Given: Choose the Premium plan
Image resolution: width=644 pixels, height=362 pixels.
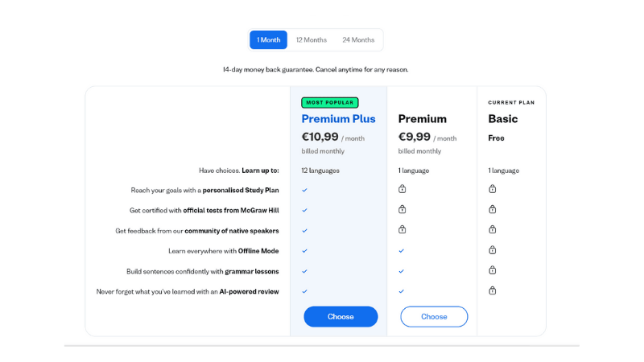Looking at the screenshot, I should click(434, 316).
